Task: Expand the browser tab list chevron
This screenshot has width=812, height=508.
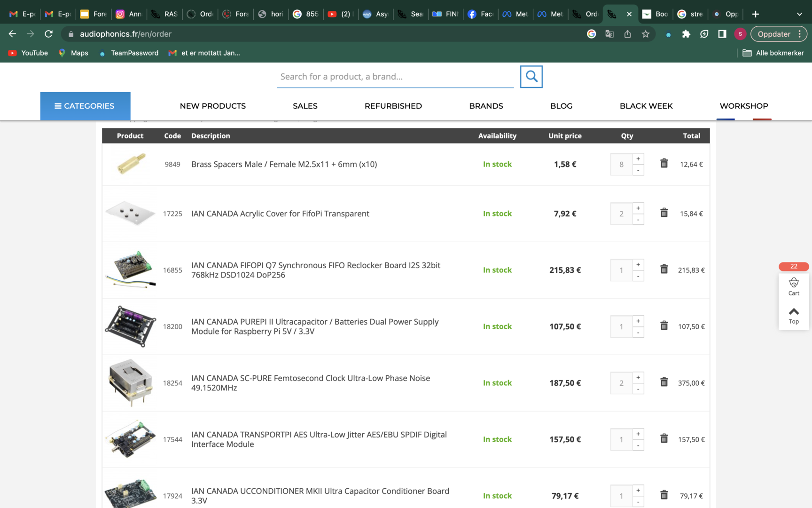Action: tap(799, 14)
